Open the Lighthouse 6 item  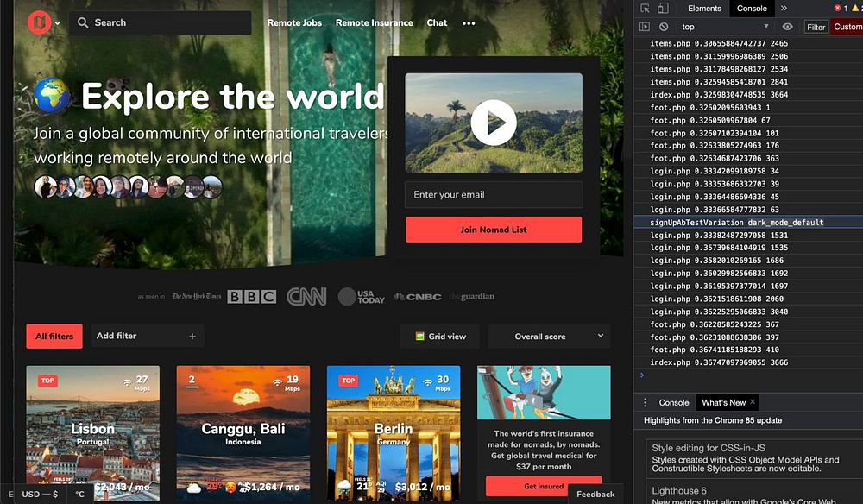pos(754,493)
